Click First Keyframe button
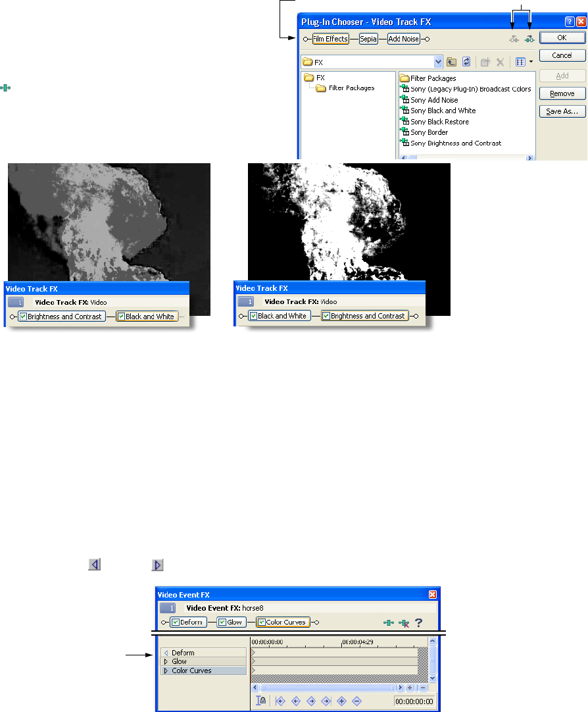Screen dimensions: 588x712 280,701
